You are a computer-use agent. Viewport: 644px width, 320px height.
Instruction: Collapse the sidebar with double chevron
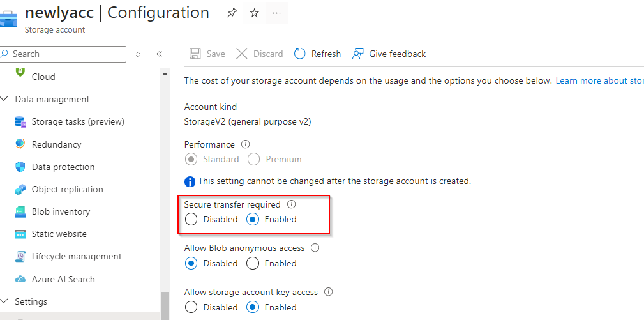160,54
